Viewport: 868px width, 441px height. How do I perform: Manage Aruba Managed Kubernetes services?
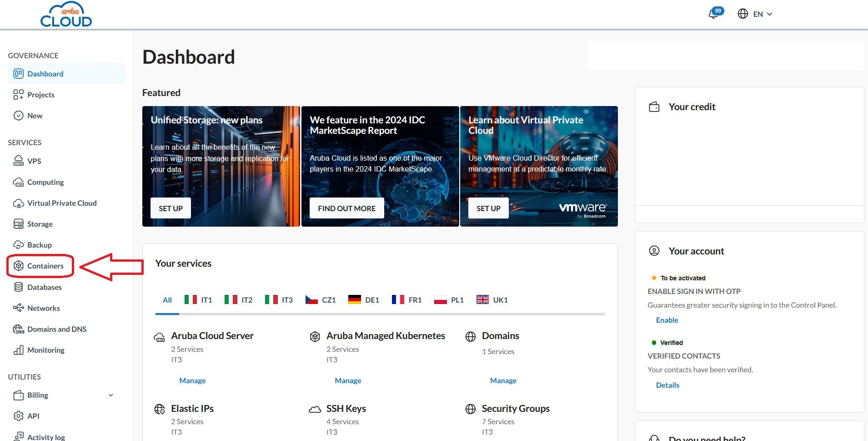348,380
